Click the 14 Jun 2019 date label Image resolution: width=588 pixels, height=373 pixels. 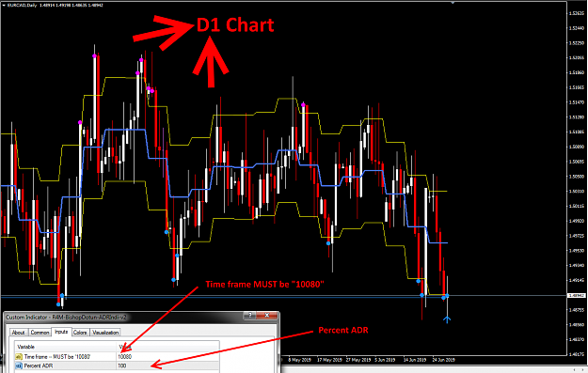tap(414, 360)
